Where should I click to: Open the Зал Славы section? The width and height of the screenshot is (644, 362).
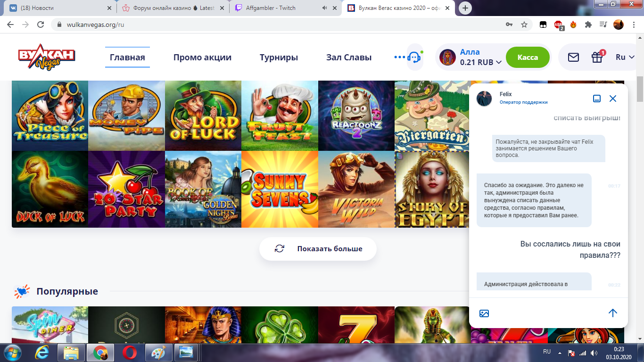[x=349, y=58]
